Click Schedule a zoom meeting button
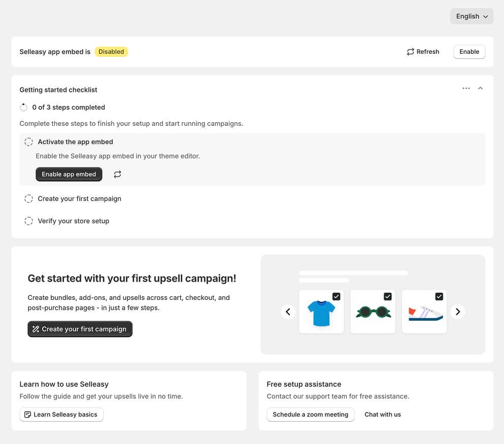This screenshot has height=444, width=504. tap(310, 415)
